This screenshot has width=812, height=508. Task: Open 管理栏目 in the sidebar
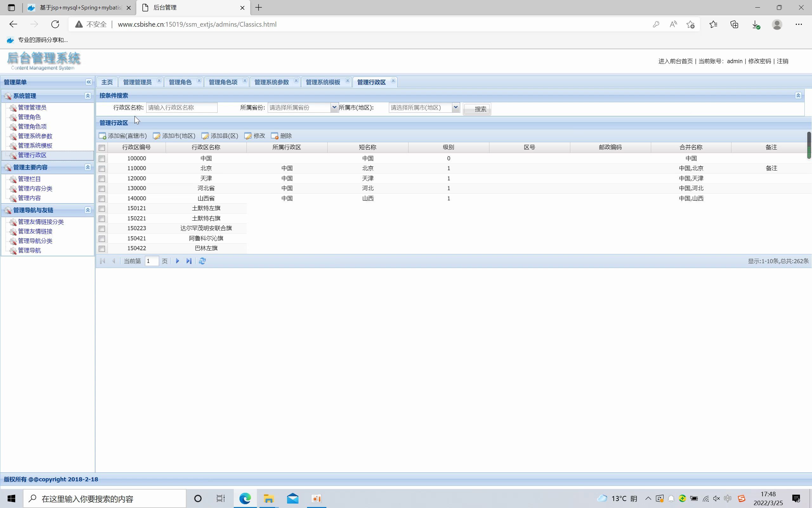pyautogui.click(x=29, y=179)
